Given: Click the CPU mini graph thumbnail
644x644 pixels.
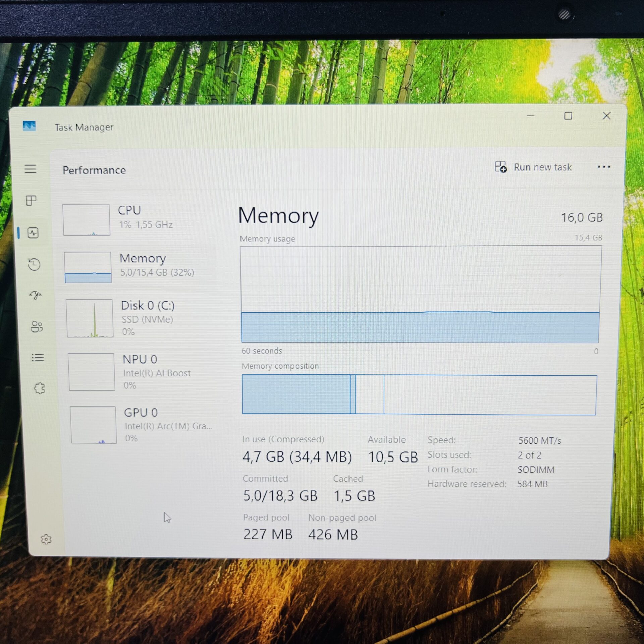Looking at the screenshot, I should tap(87, 220).
